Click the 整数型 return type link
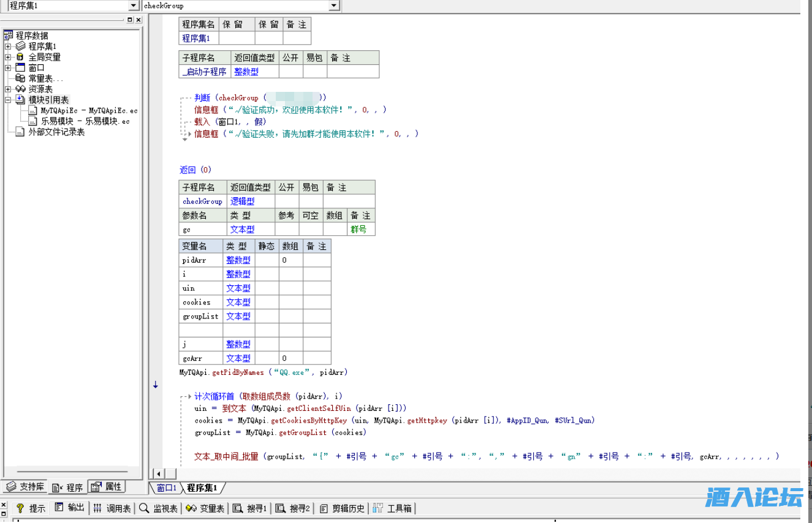The image size is (812, 523). (247, 71)
